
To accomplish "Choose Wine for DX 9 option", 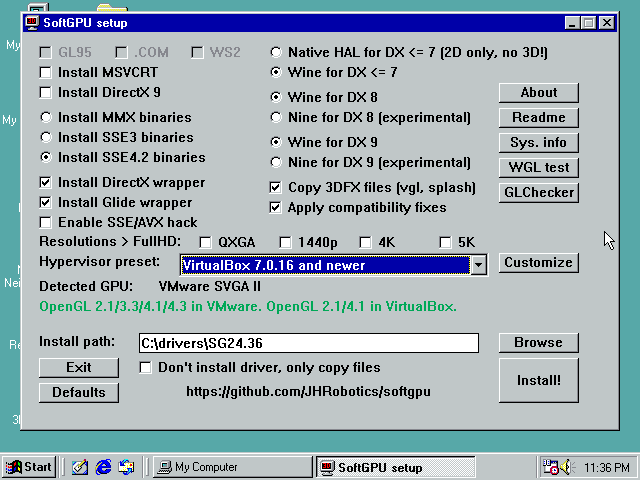I will pyautogui.click(x=276, y=142).
